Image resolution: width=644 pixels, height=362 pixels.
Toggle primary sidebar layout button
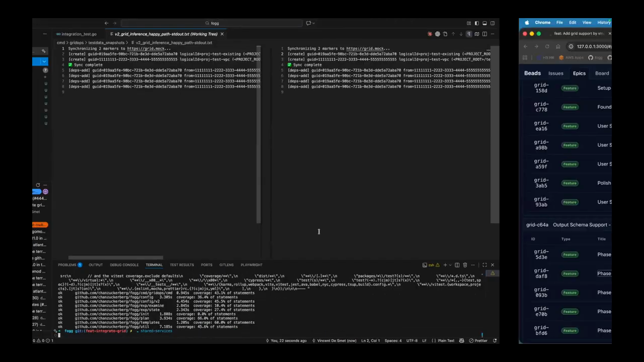[476, 23]
